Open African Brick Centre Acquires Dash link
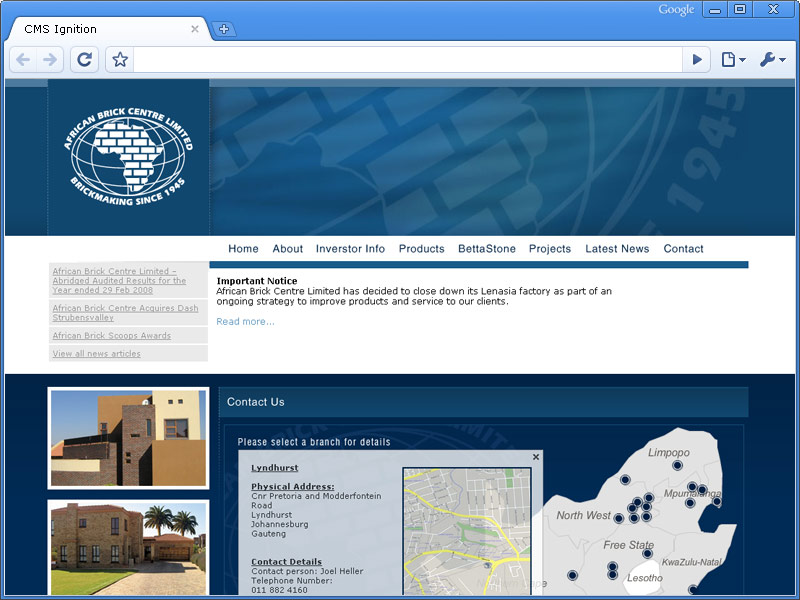The width and height of the screenshot is (800, 600). pyautogui.click(x=125, y=313)
